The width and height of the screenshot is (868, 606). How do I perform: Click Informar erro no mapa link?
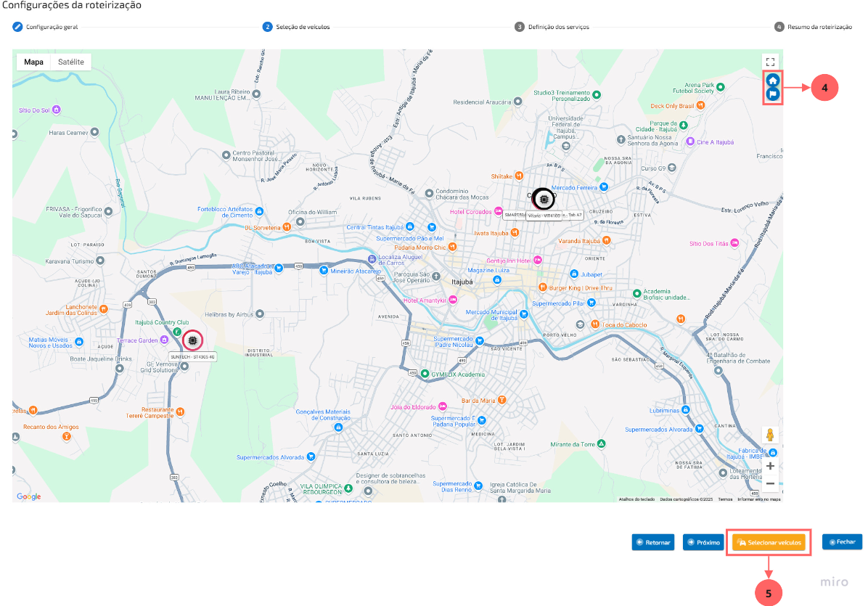(x=759, y=499)
